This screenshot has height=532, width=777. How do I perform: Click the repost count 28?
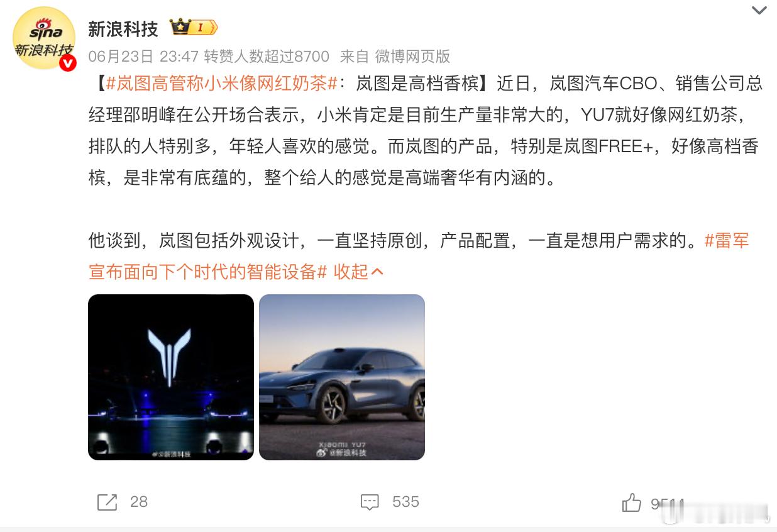(x=139, y=502)
